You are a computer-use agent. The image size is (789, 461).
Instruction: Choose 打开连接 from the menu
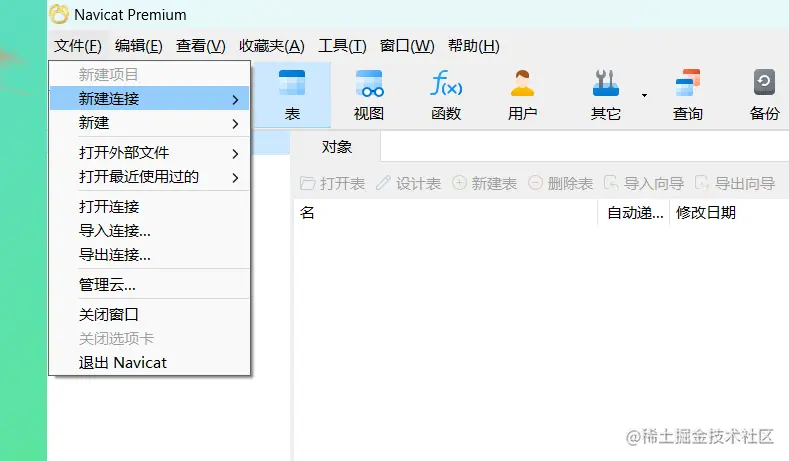tap(150, 206)
